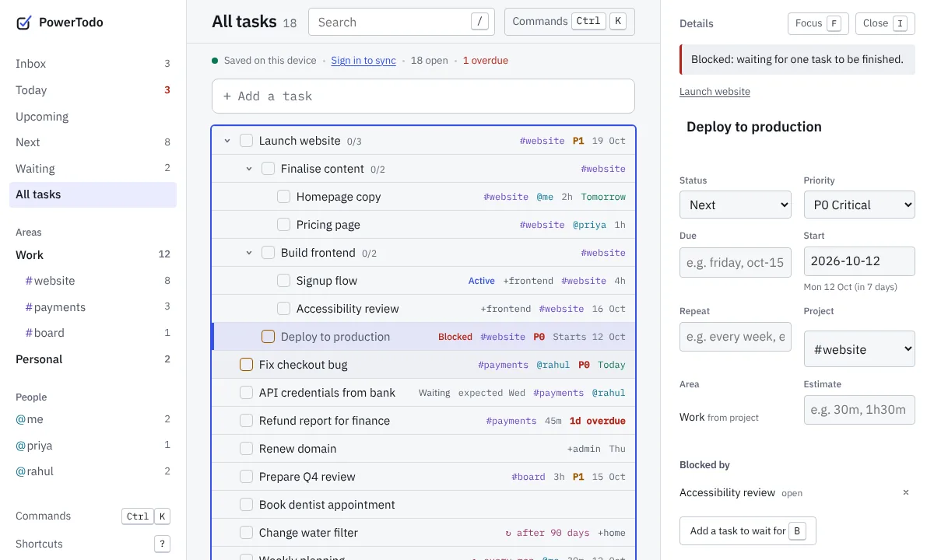Click the 1 overdue status text

tap(486, 61)
